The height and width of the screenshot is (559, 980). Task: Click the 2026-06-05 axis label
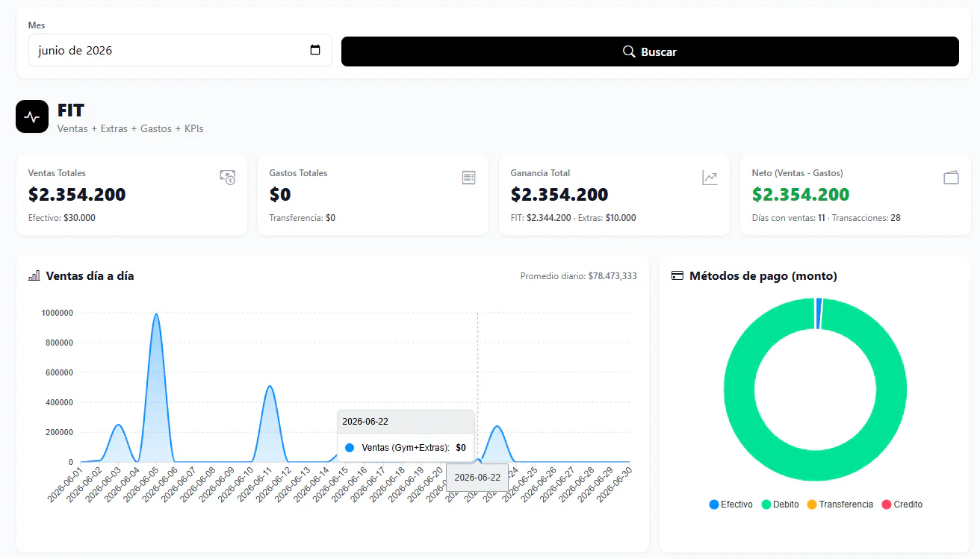click(140, 484)
